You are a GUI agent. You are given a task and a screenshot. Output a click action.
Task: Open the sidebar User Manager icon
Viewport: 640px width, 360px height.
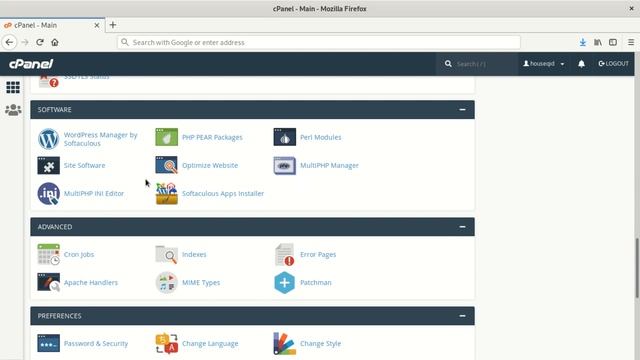pos(13,110)
